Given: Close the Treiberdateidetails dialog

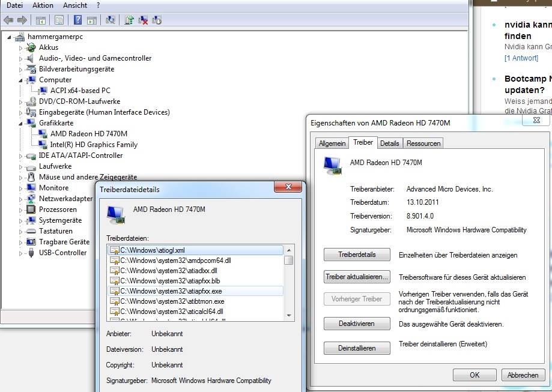Looking at the screenshot, I should click(x=288, y=187).
